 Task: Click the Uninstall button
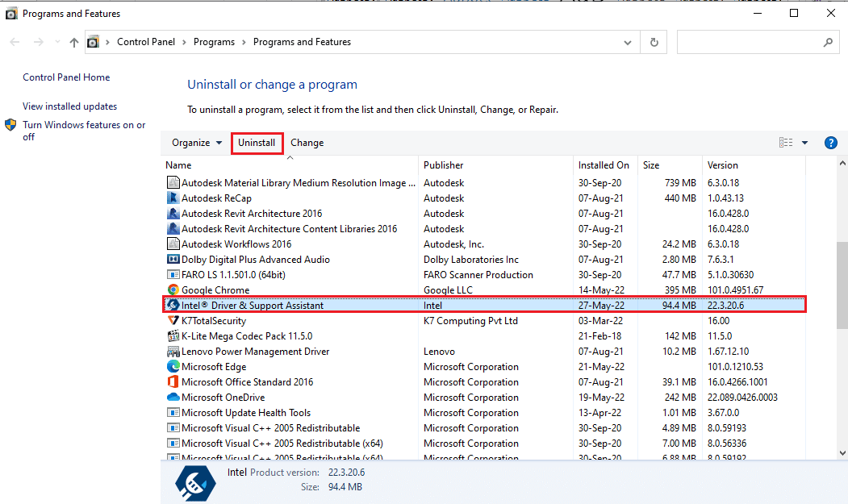[x=257, y=143]
